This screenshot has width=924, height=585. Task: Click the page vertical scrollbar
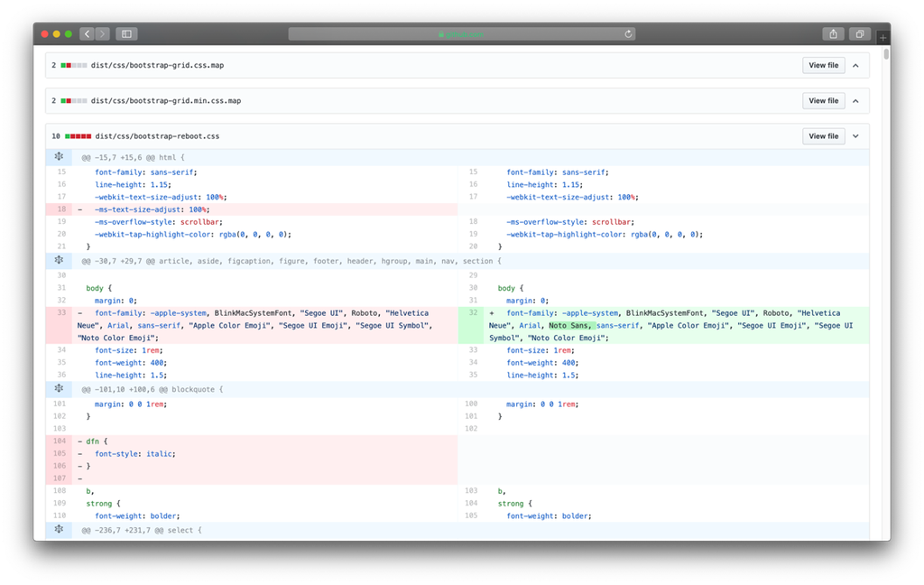coord(886,54)
